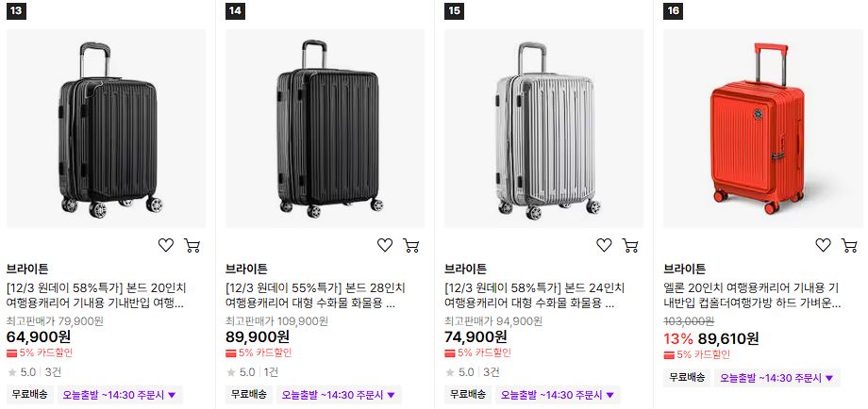The image size is (868, 409).
Task: Add item 13 black suitcase to cart
Action: [192, 245]
